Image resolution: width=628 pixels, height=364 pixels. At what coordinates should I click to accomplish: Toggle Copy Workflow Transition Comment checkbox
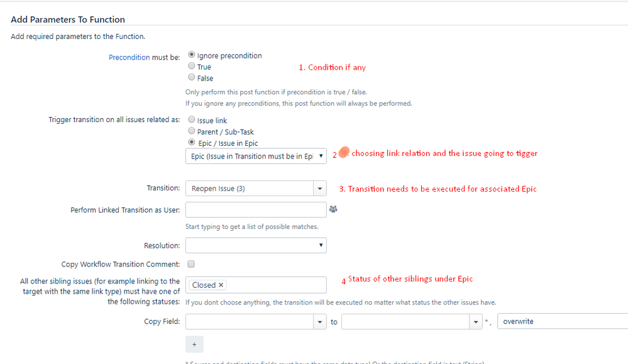[x=191, y=264]
